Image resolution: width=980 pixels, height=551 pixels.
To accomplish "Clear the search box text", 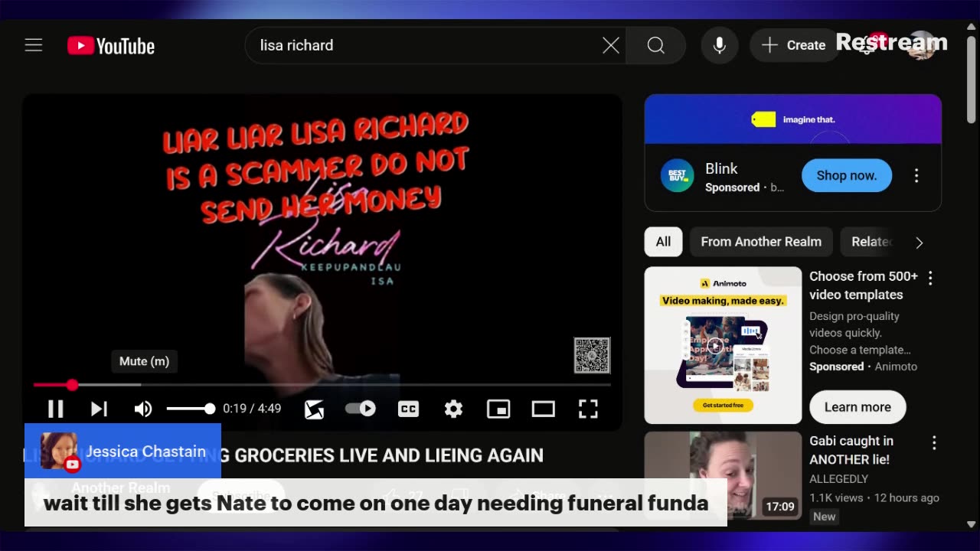I will pyautogui.click(x=610, y=45).
